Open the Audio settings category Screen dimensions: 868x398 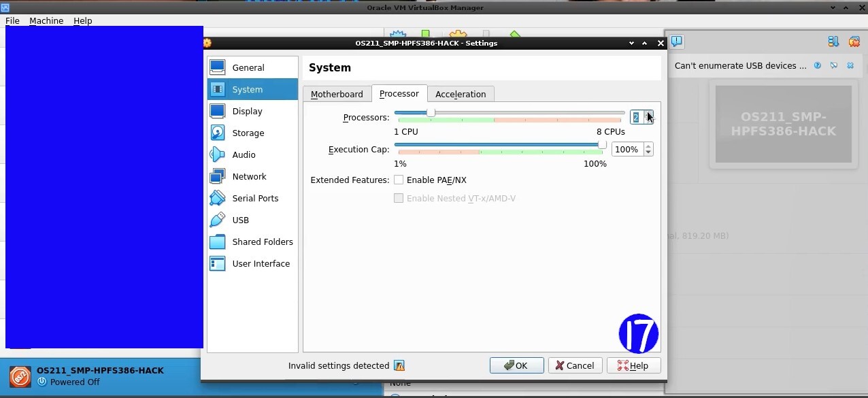point(252,154)
